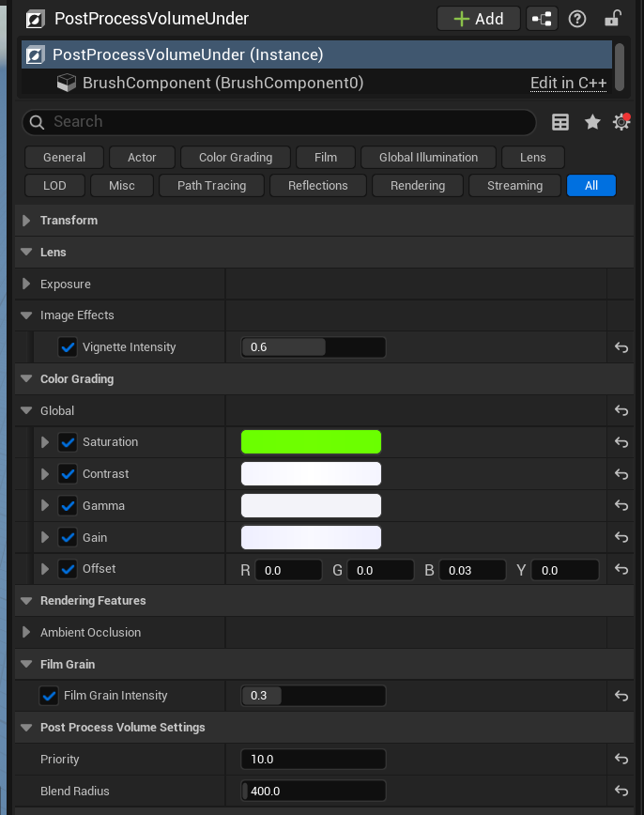Reset Priority to default value

[x=621, y=759]
